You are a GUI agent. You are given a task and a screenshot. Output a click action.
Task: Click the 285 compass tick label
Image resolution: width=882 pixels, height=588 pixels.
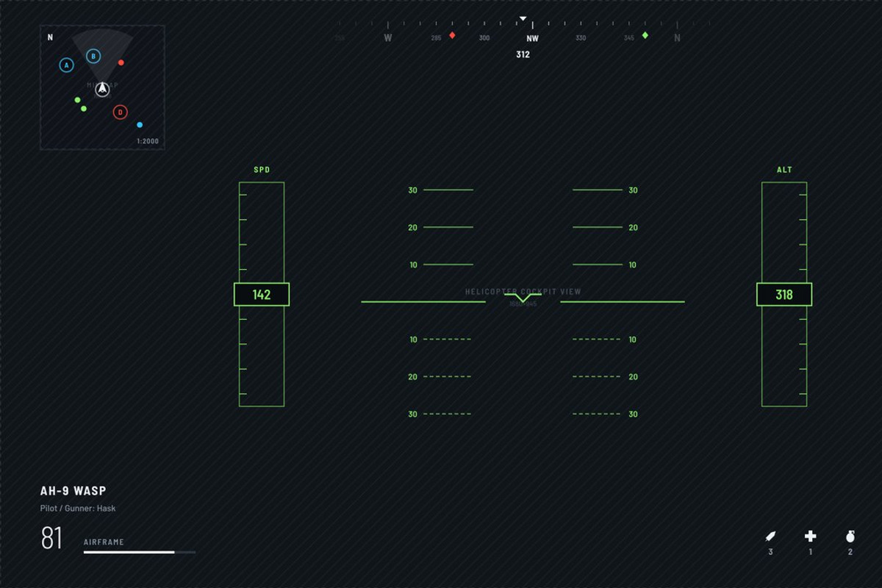point(436,38)
